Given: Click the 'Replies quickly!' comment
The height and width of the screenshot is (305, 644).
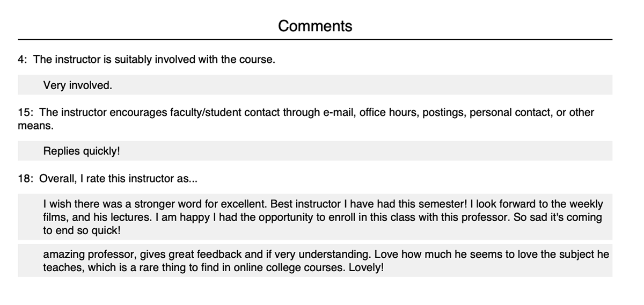Looking at the screenshot, I should pyautogui.click(x=82, y=151).
